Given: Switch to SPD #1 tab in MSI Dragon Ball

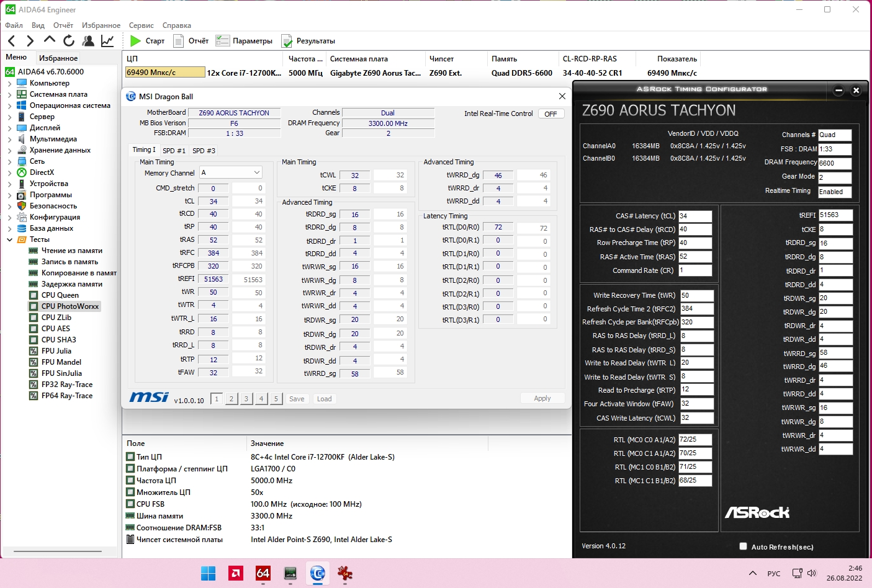Looking at the screenshot, I should point(174,151).
